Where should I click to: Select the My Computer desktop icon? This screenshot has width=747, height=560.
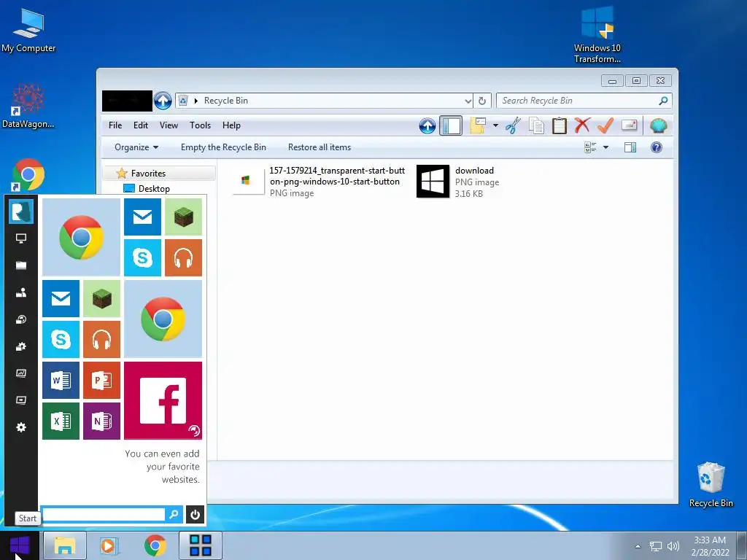[28, 30]
